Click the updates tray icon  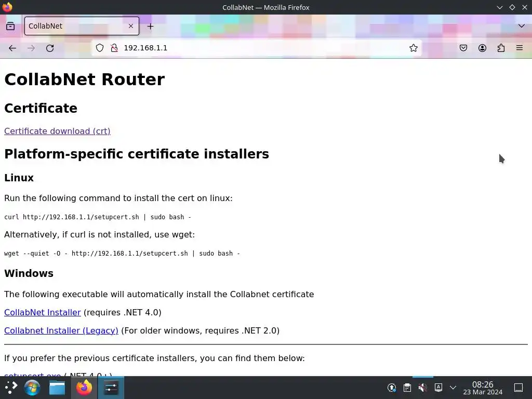tap(392, 388)
